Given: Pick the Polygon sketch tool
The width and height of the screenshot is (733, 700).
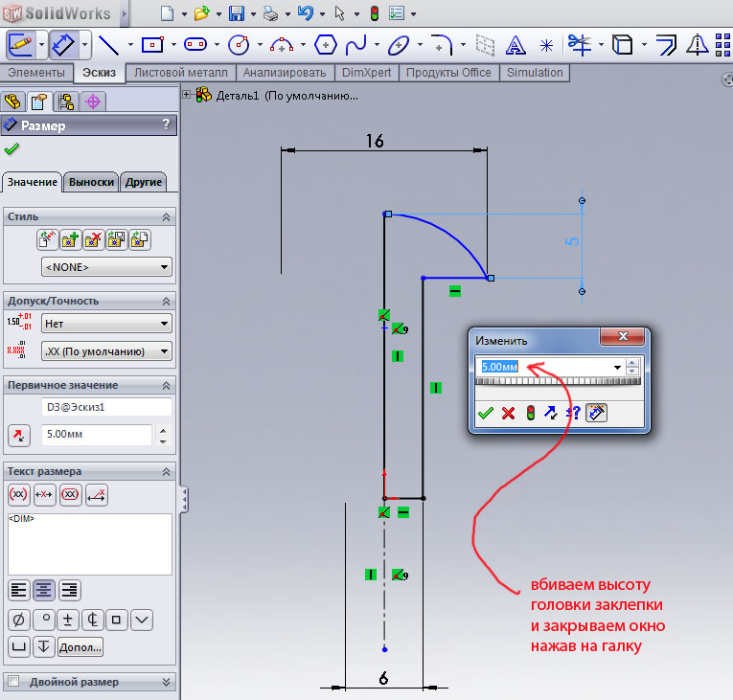Looking at the screenshot, I should coord(326,44).
